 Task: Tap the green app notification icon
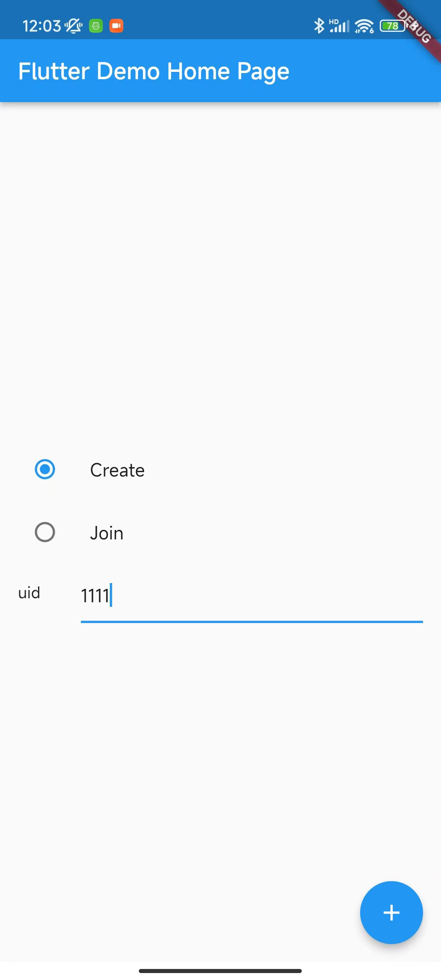click(96, 26)
